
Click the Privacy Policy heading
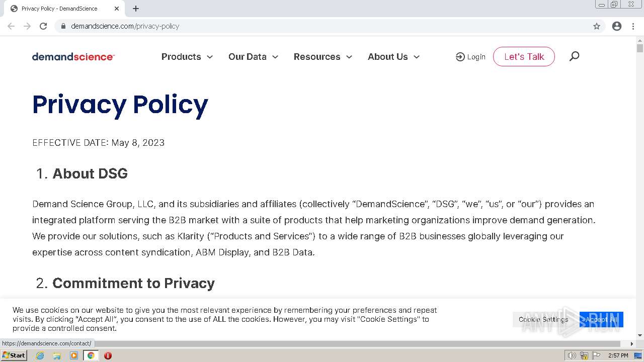tap(120, 105)
